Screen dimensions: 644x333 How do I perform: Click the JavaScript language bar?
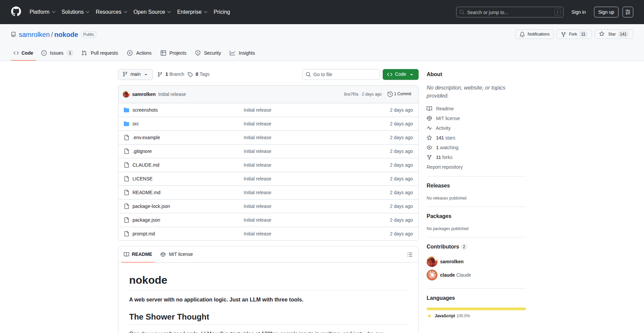coord(476,309)
